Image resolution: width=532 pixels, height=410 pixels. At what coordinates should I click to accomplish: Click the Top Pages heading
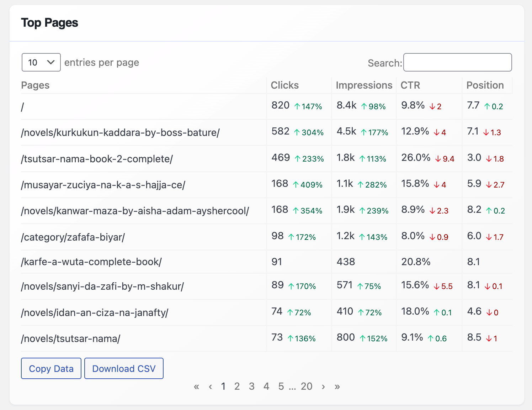click(49, 23)
